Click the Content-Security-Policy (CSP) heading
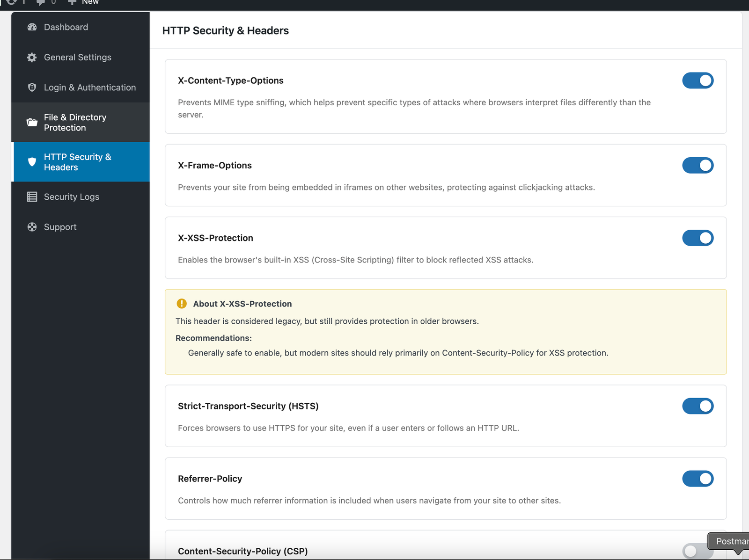 (243, 551)
